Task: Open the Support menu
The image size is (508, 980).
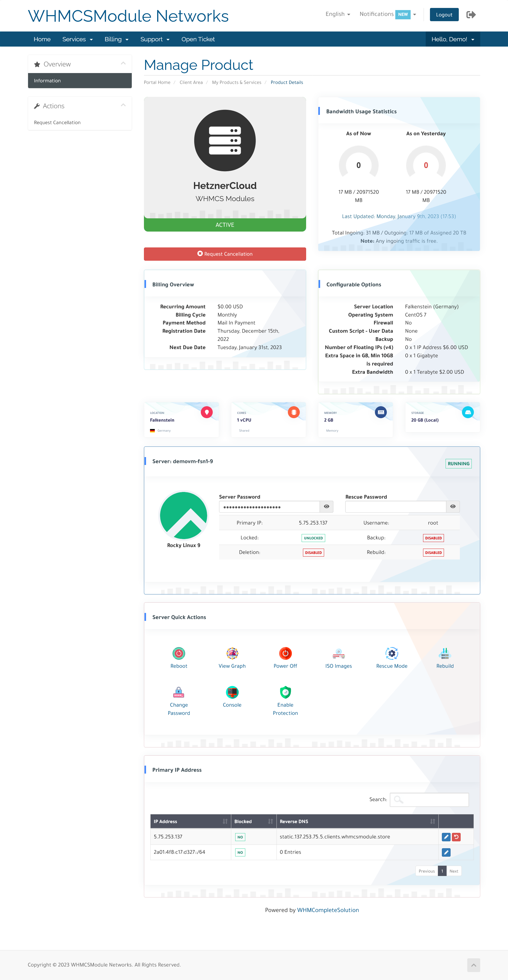Action: (155, 39)
